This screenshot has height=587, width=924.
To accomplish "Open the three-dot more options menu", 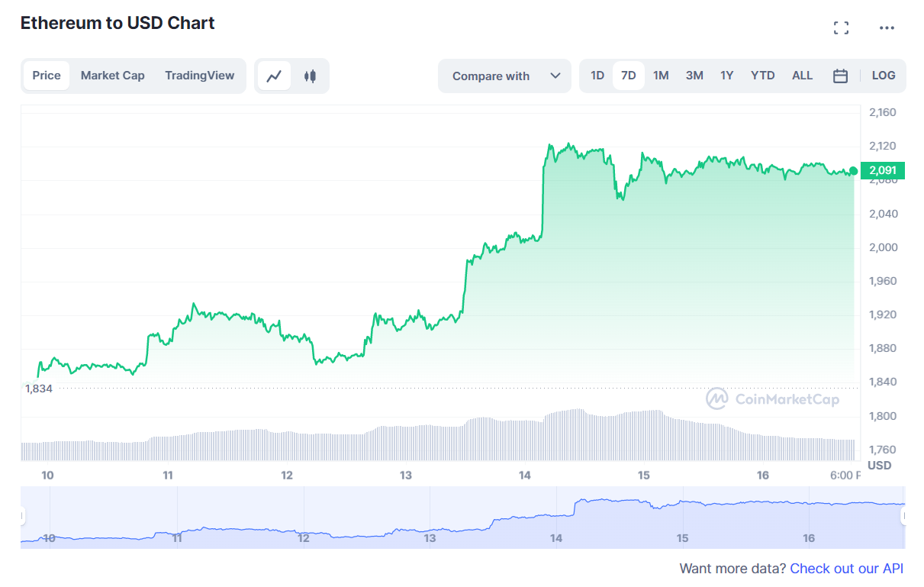I will (x=887, y=28).
